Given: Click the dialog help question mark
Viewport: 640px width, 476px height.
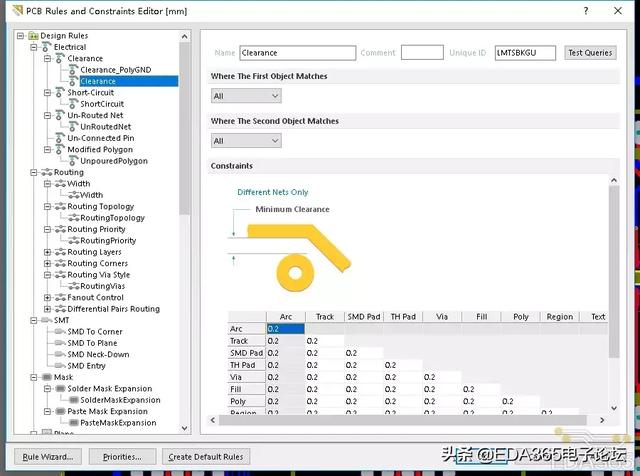Looking at the screenshot, I should pos(586,11).
